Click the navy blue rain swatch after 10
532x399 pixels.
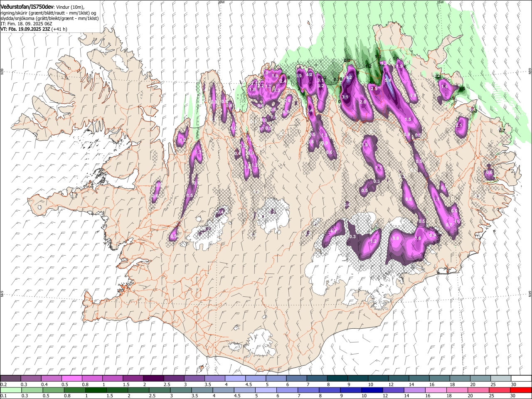[x=372, y=390]
